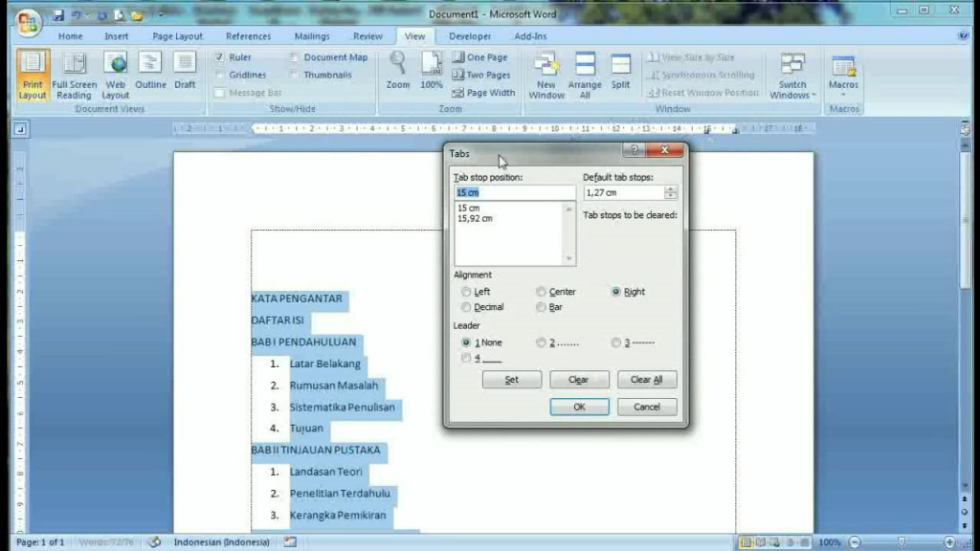Click the Office button logo

pyautogui.click(x=28, y=22)
